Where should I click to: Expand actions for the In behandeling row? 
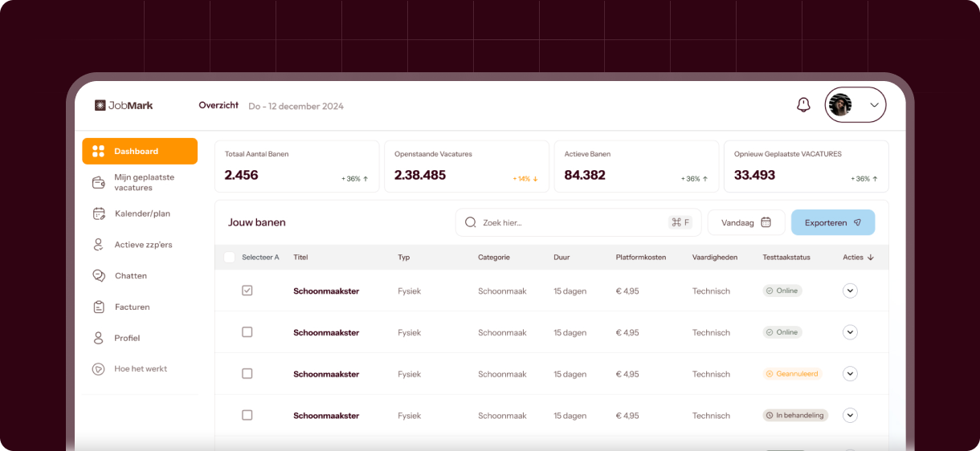click(x=850, y=416)
